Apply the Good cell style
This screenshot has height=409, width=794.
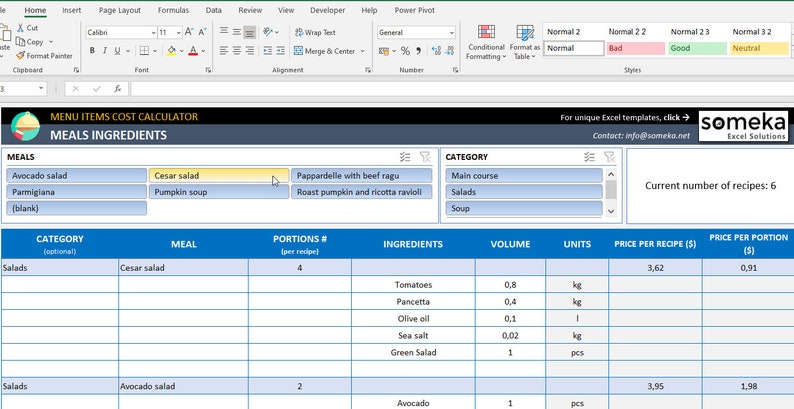(x=697, y=49)
